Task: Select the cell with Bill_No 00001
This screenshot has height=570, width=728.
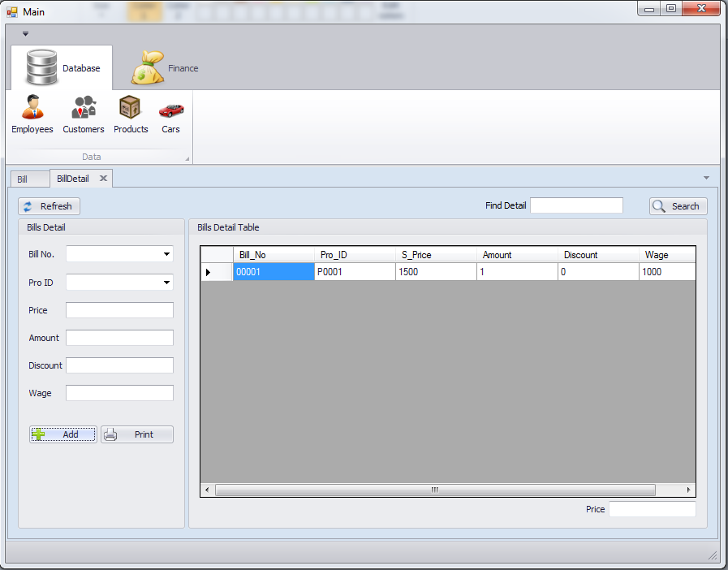Action: click(x=274, y=272)
